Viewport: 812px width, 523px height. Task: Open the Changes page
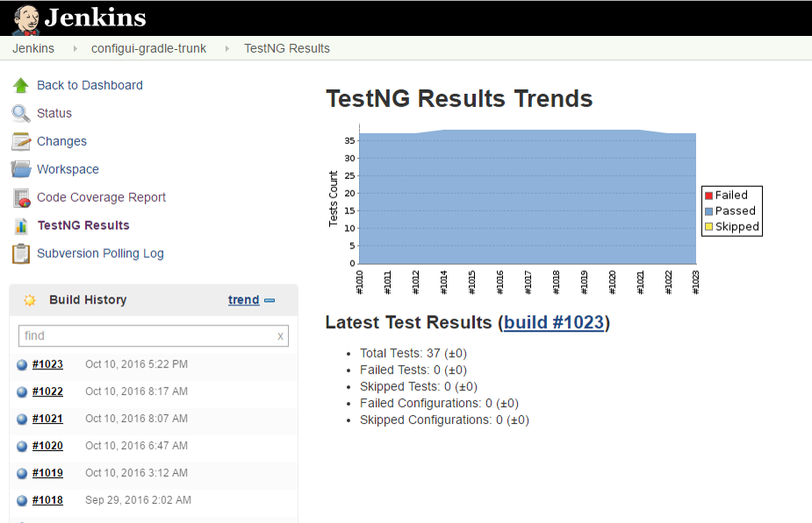(61, 141)
